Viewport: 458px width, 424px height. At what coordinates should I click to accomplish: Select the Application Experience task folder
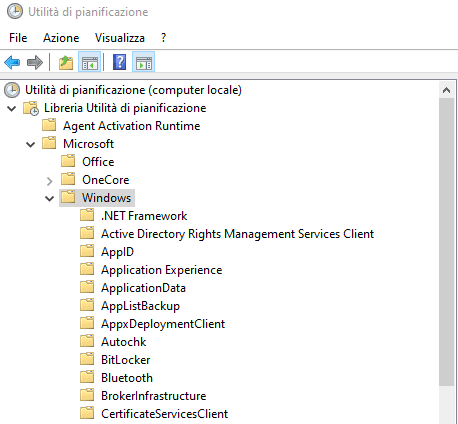162,270
